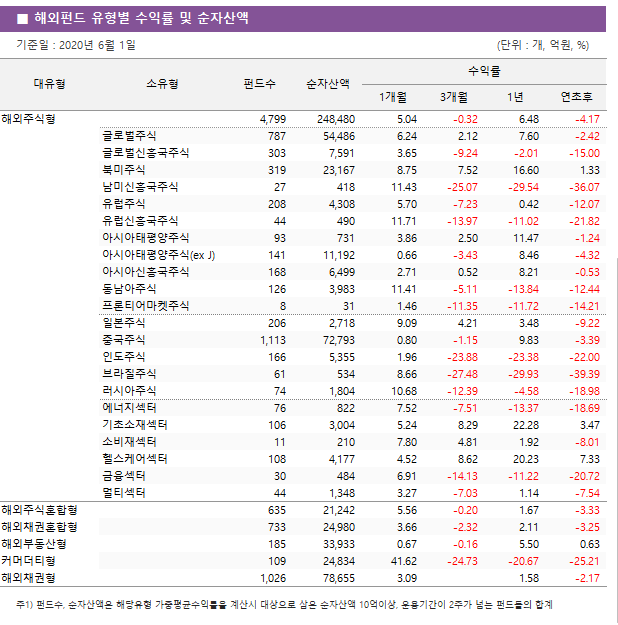
Task: Click the 기준일 2020년 6월 1일 text
Action: 76,45
